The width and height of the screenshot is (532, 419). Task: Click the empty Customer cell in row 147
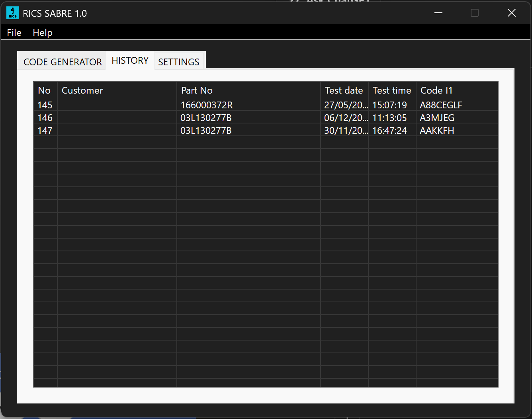[x=117, y=131]
